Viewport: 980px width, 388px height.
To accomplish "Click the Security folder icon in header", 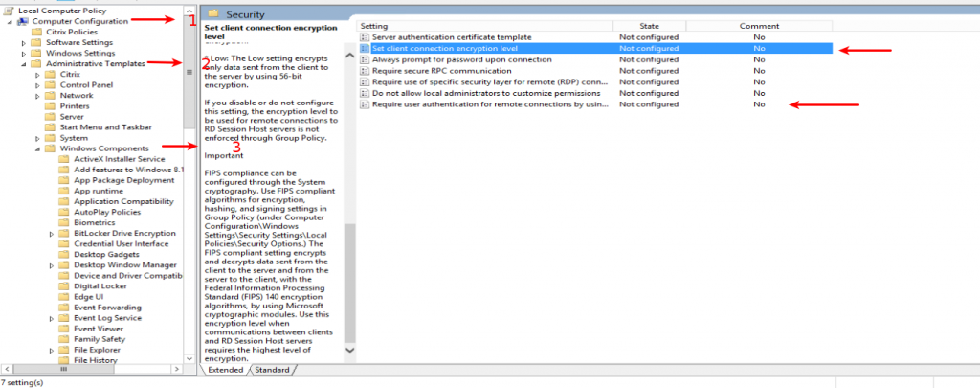I will 213,13.
